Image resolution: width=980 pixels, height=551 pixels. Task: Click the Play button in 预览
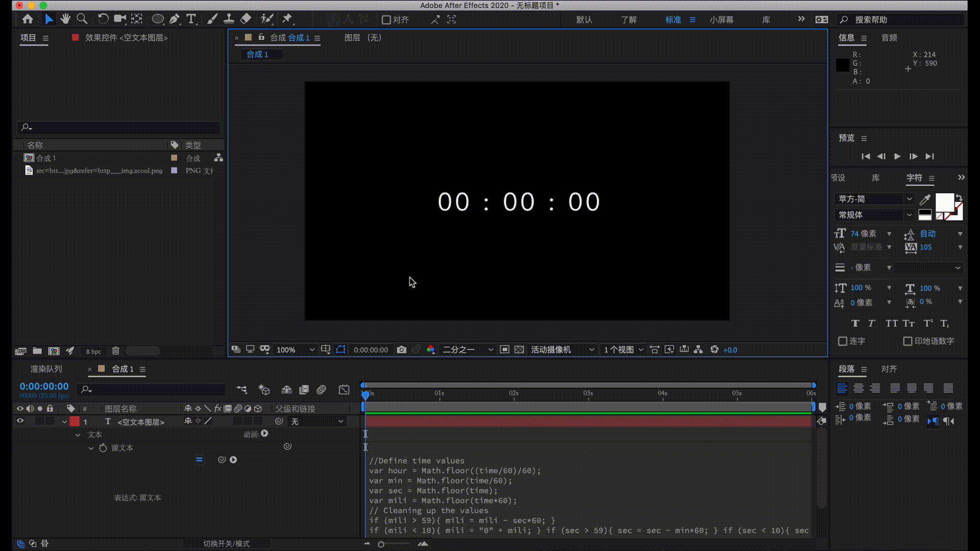[x=897, y=157]
